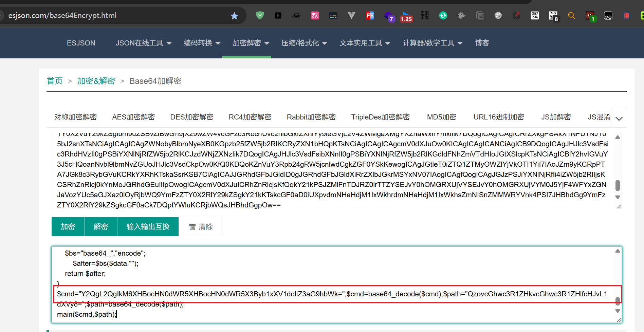644x332 pixels.
Task: Bookmark this page with the star icon
Action: coord(234,15)
